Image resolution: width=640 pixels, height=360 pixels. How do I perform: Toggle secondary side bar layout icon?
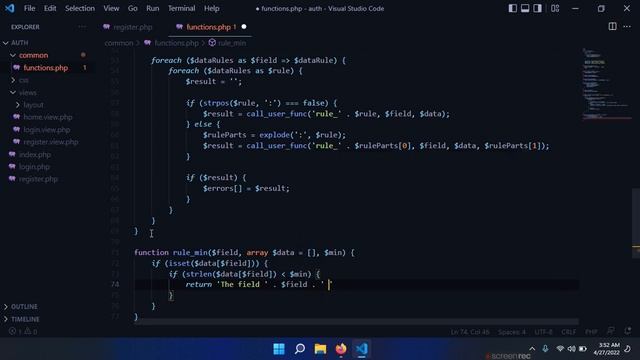click(x=538, y=8)
